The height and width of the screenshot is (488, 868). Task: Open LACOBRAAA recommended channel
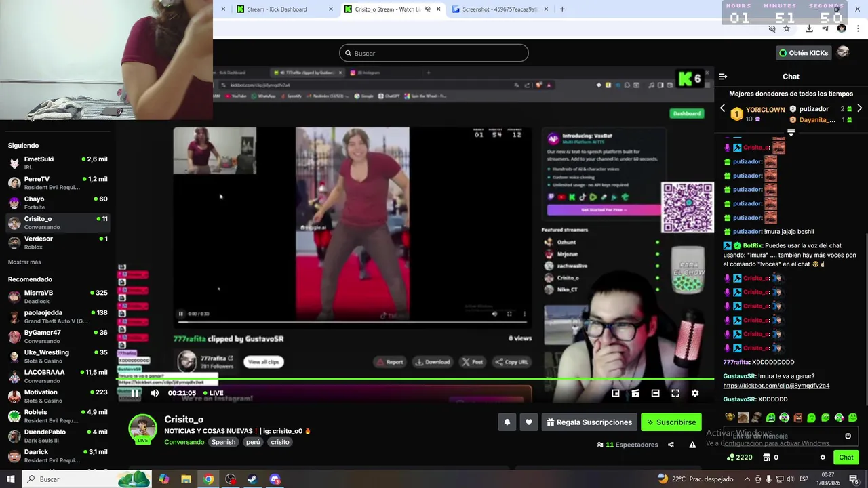(x=58, y=376)
